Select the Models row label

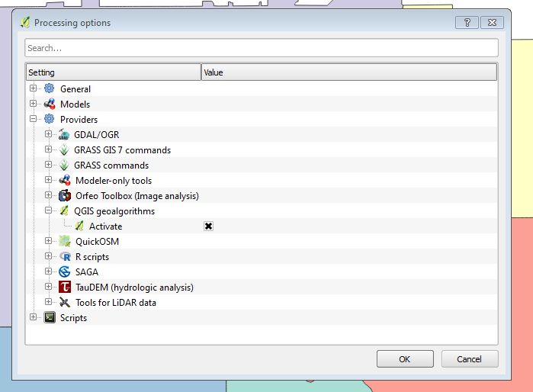pos(75,104)
